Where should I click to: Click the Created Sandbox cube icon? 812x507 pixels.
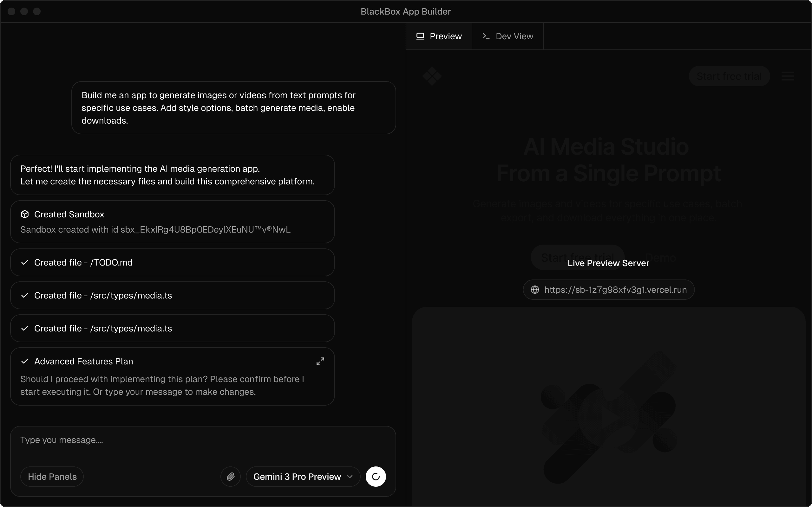coord(24,214)
